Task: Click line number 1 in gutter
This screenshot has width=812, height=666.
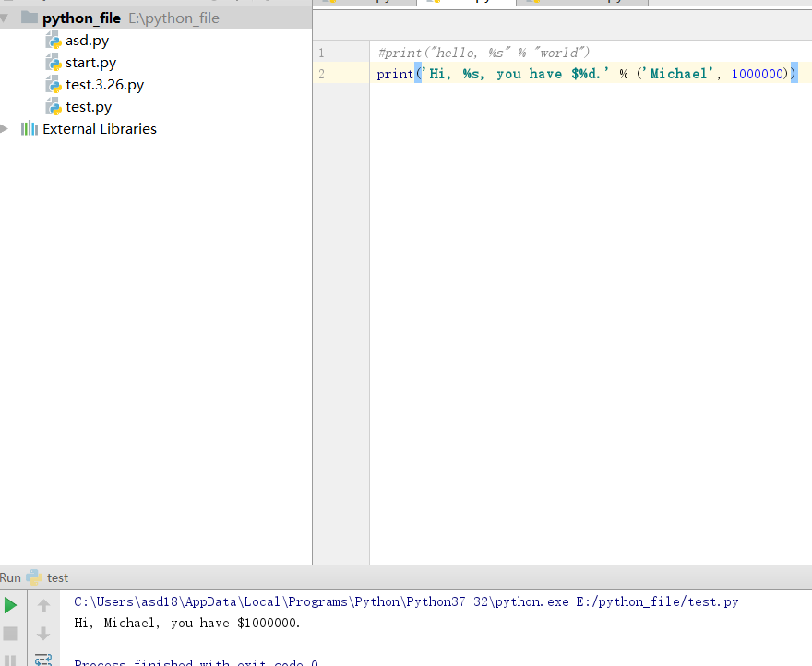Action: pos(322,53)
